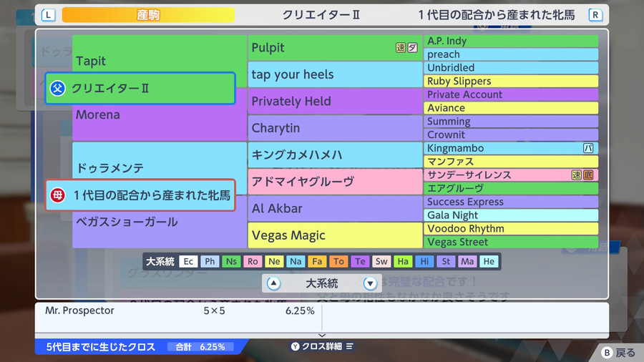Screen dimensions: 644x362
Task: Select the red 母 dam icon
Action: tap(57, 195)
